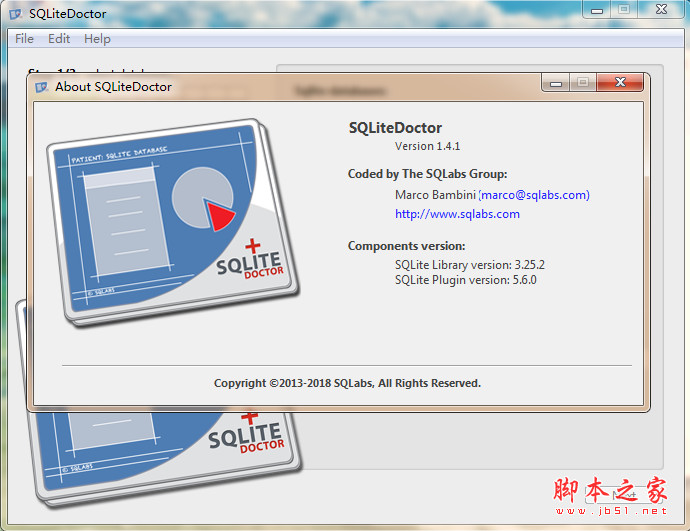
Task: Open the http://www.sqlabs.com link
Action: pyautogui.click(x=457, y=214)
